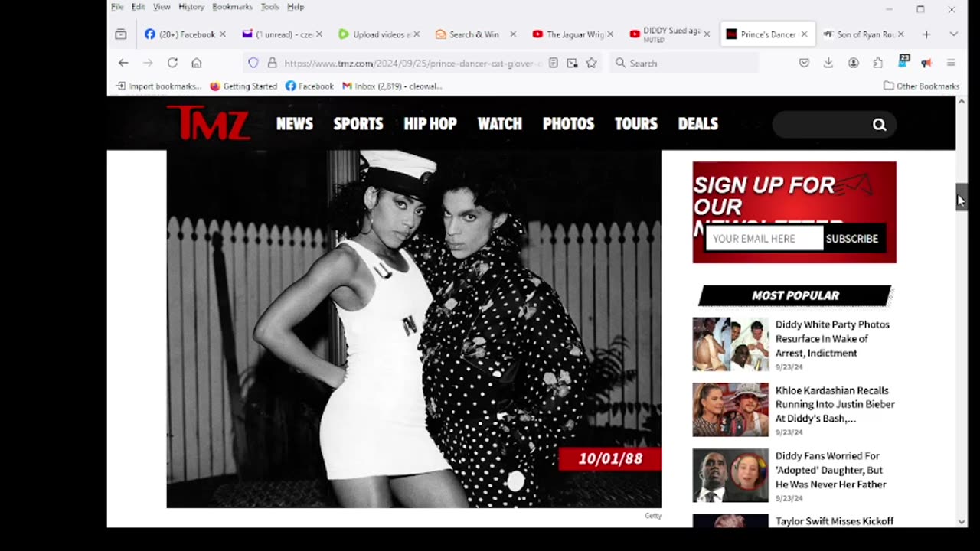Go back with the back arrow

point(123,63)
